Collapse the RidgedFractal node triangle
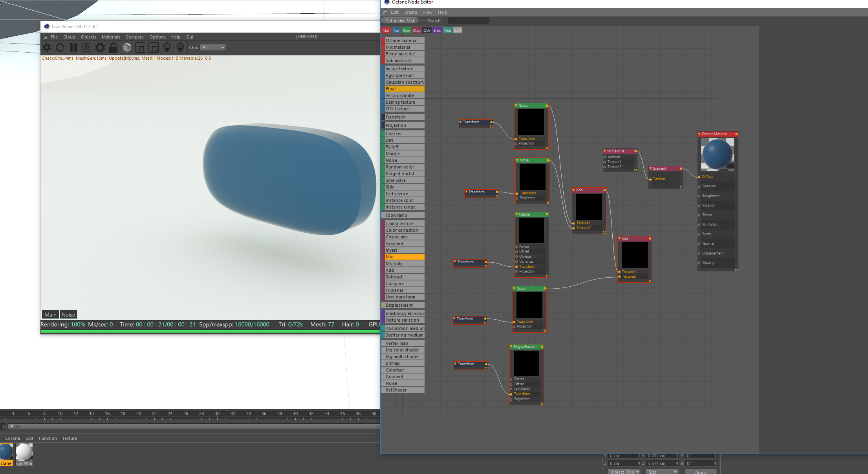 pyautogui.click(x=511, y=347)
